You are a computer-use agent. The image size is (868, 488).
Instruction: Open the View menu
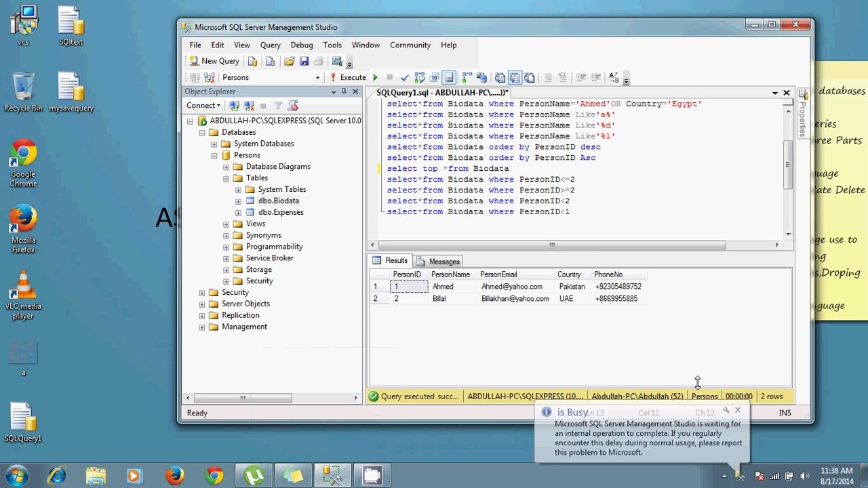[x=242, y=45]
